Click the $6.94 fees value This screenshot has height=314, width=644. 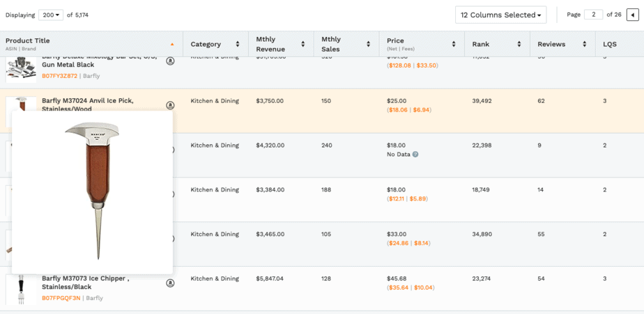click(422, 110)
